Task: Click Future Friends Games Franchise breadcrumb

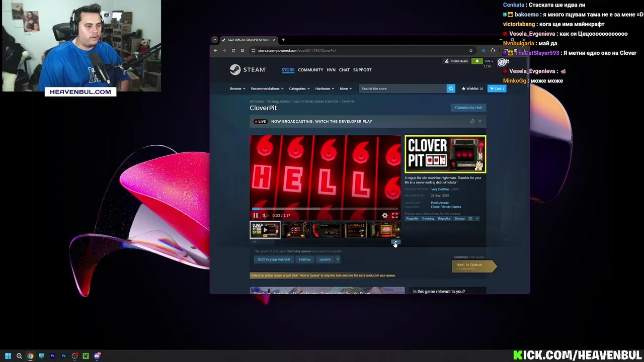Action: pos(316,102)
